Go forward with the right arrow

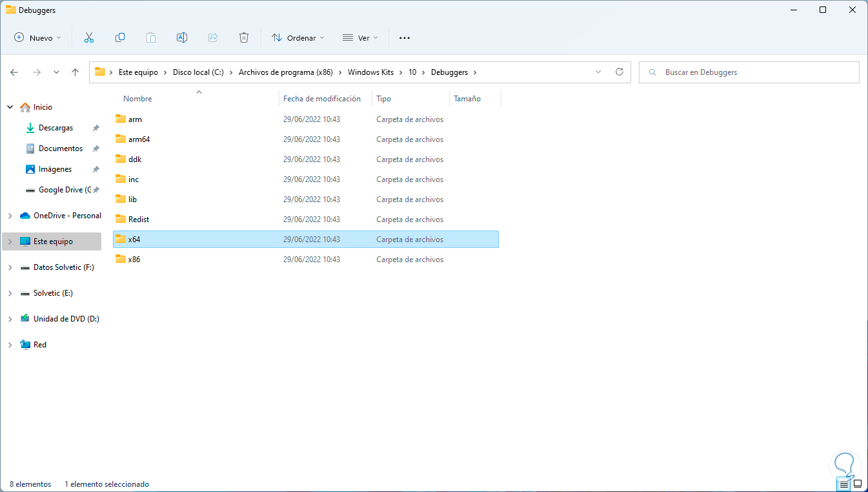pos(37,72)
